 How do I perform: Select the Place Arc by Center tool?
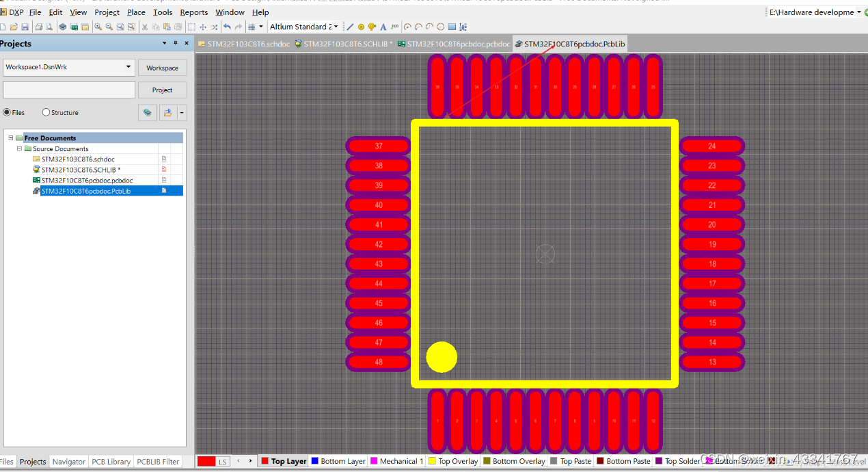(407, 27)
